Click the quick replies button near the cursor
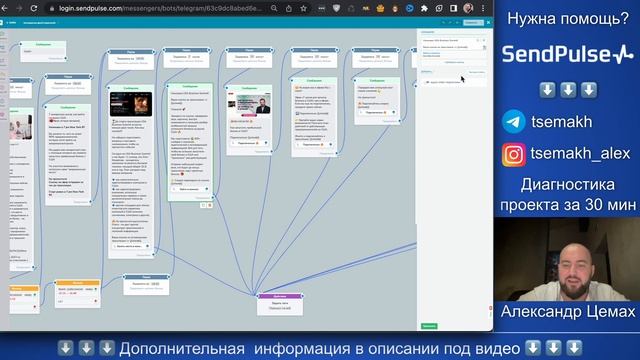 (x=476, y=72)
